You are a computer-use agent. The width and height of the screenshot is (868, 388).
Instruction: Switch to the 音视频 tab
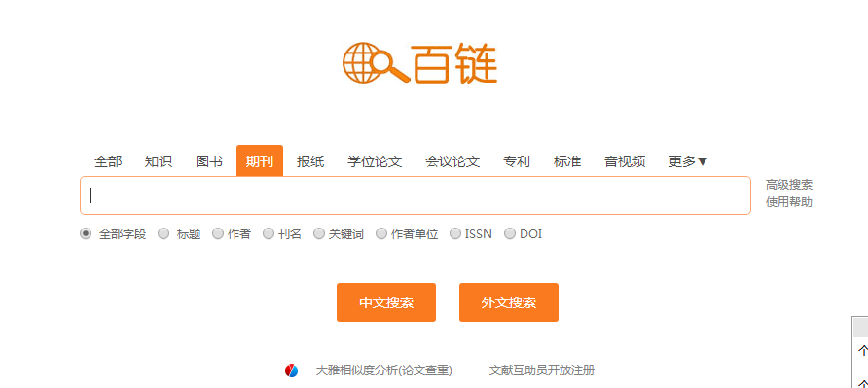point(625,161)
